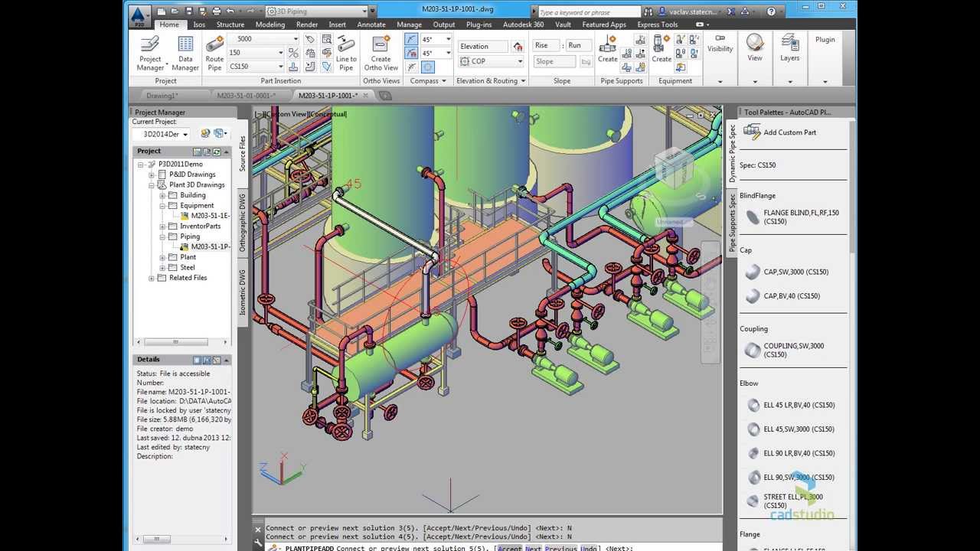Click the Project tree horizontal scrollbar
This screenshot has height=551, width=980.
click(x=182, y=342)
